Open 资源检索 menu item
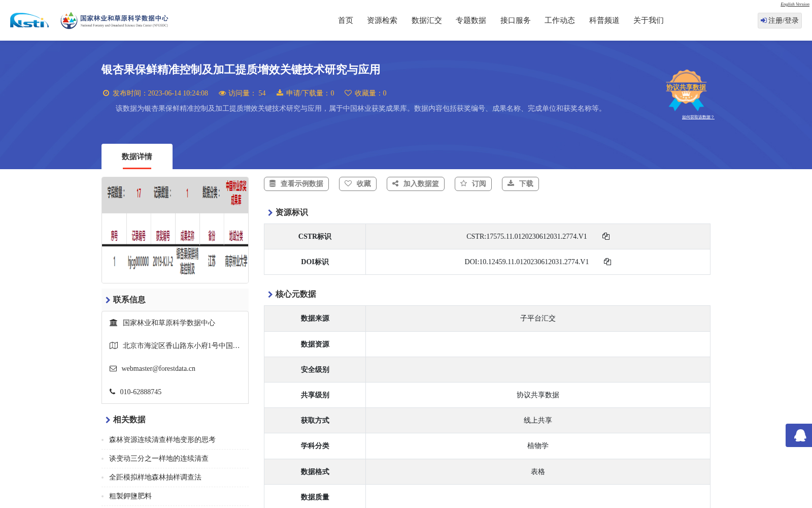The image size is (812, 508). (x=382, y=20)
